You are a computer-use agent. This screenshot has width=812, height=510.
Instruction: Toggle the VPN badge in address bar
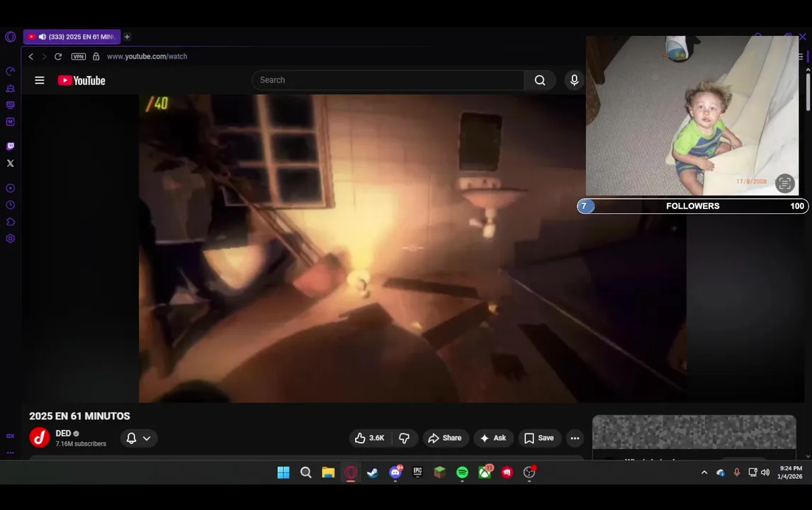(x=78, y=57)
